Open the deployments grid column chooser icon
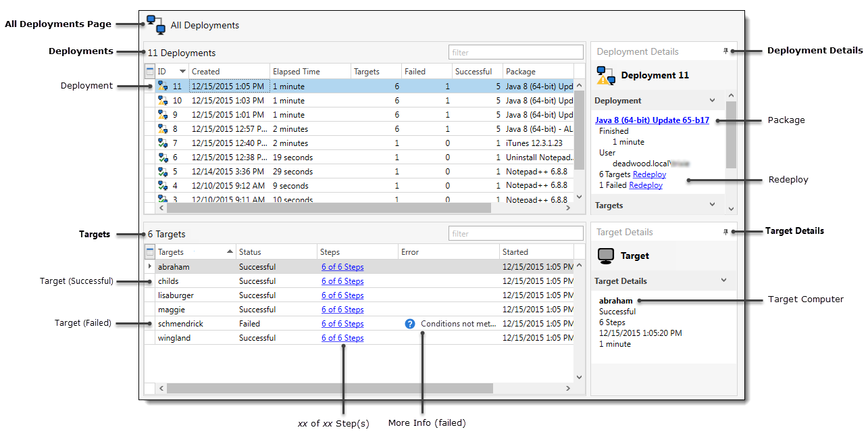The image size is (868, 436). pyautogui.click(x=150, y=71)
